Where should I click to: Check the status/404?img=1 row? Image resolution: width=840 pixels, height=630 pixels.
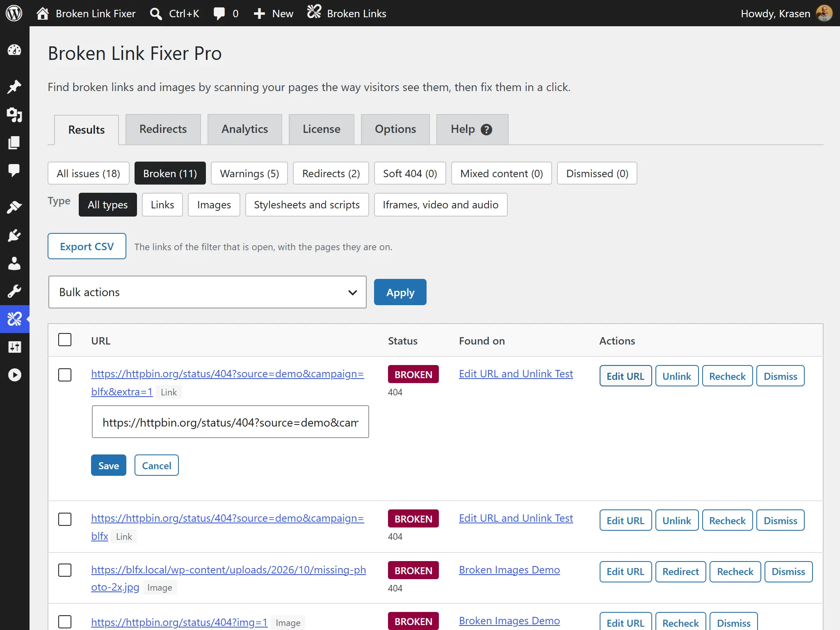65,622
